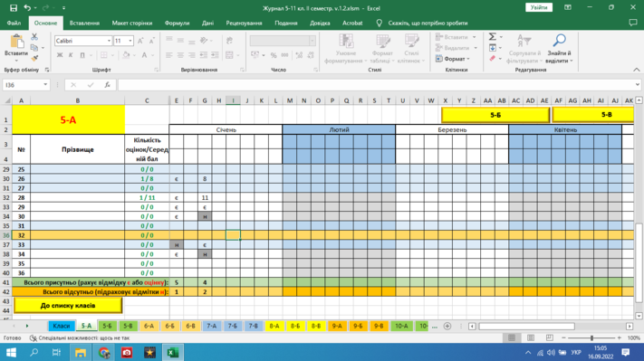The width and height of the screenshot is (644, 361).
Task: Toggle bold (Ж) formatting
Action: point(60,55)
